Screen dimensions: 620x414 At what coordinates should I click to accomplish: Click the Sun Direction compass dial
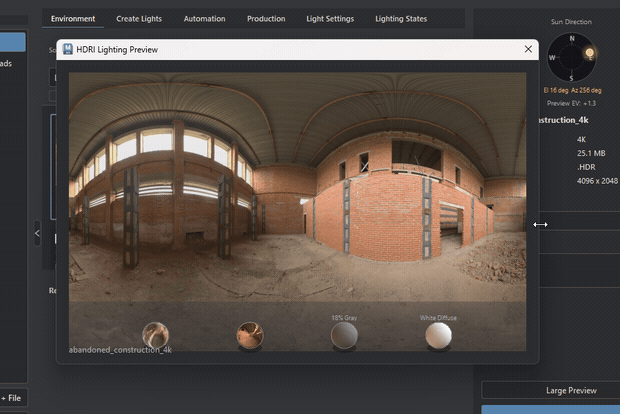(572, 58)
